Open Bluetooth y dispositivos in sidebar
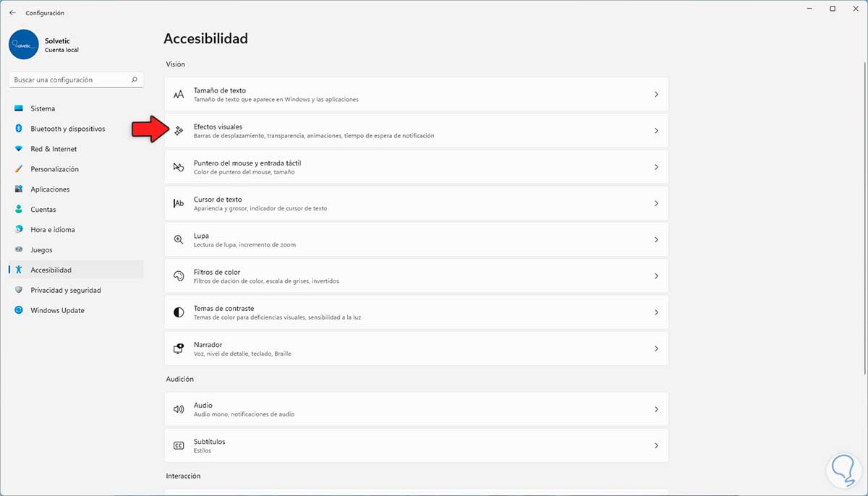 pyautogui.click(x=67, y=129)
